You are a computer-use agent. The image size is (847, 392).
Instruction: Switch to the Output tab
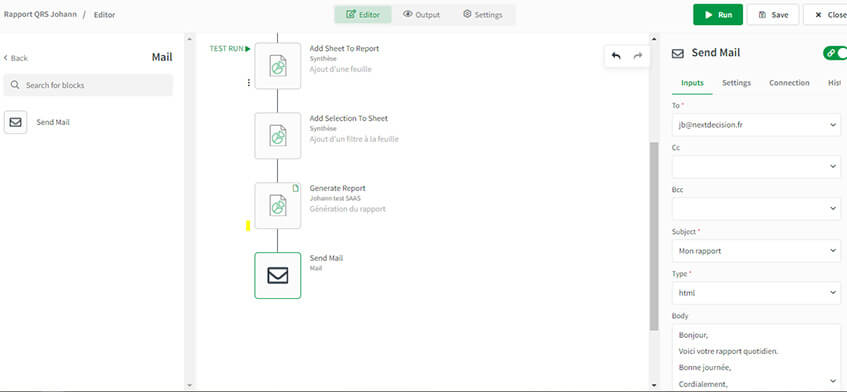(x=421, y=15)
